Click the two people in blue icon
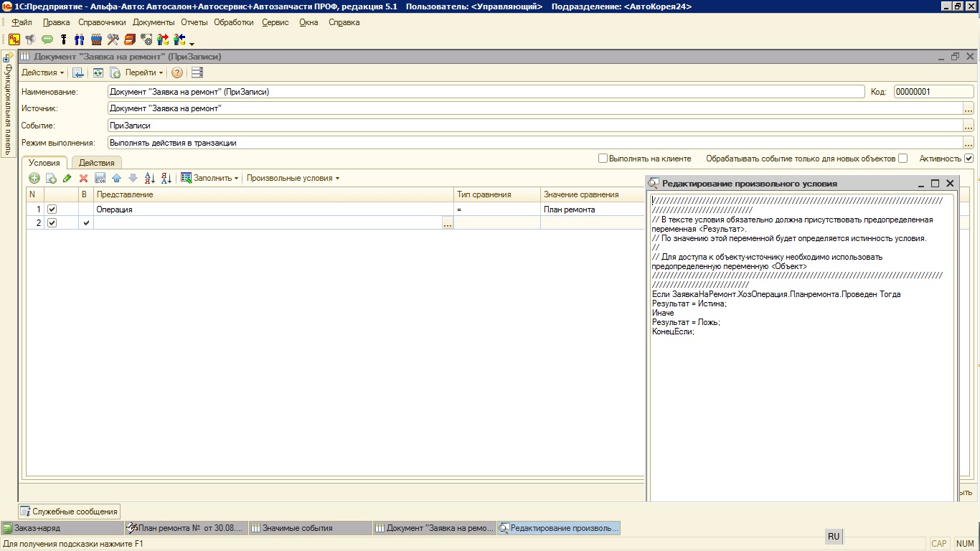 pos(80,39)
